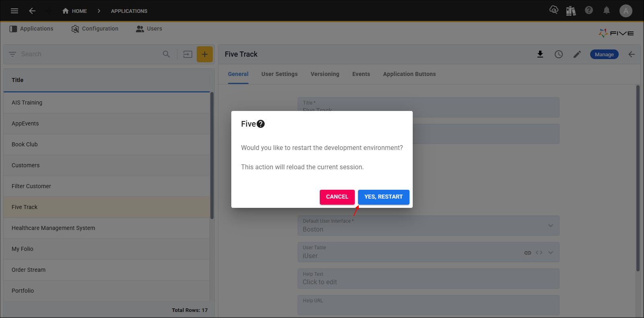Click the import application icon
This screenshot has height=318, width=644.
point(188,54)
